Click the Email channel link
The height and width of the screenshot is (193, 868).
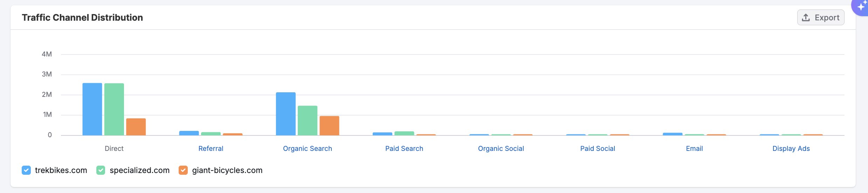click(x=694, y=148)
